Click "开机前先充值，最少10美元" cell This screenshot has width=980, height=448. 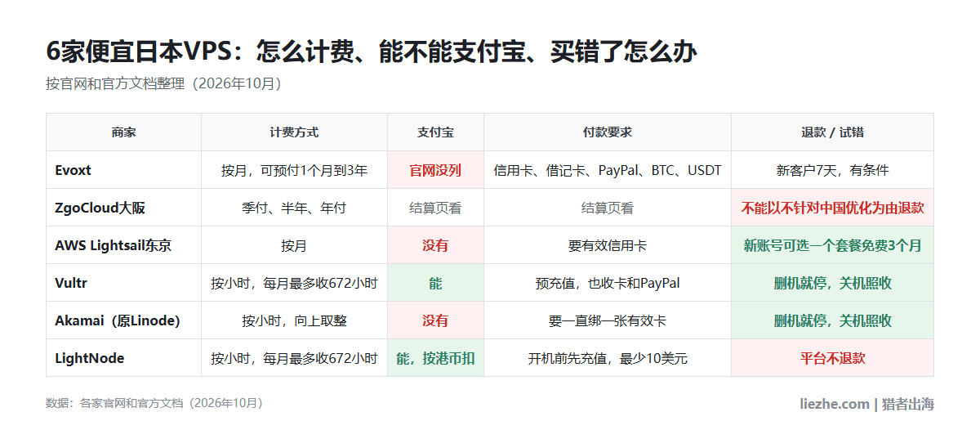tap(608, 358)
